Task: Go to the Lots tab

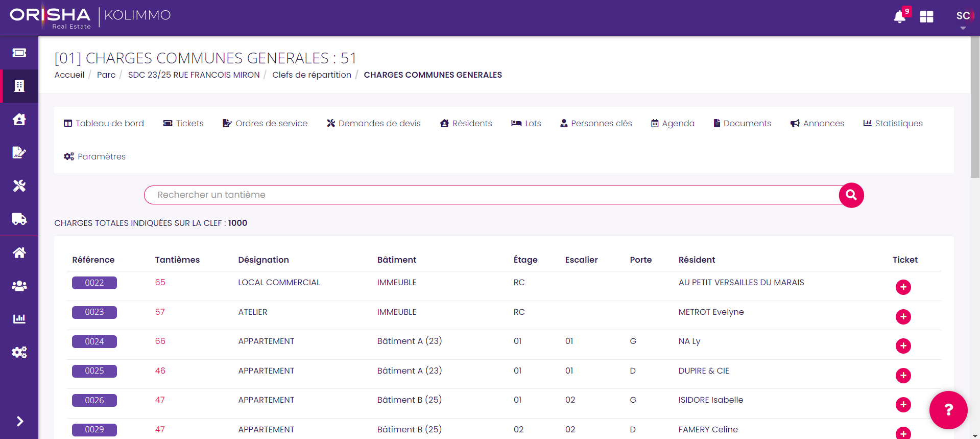Action: tap(526, 123)
